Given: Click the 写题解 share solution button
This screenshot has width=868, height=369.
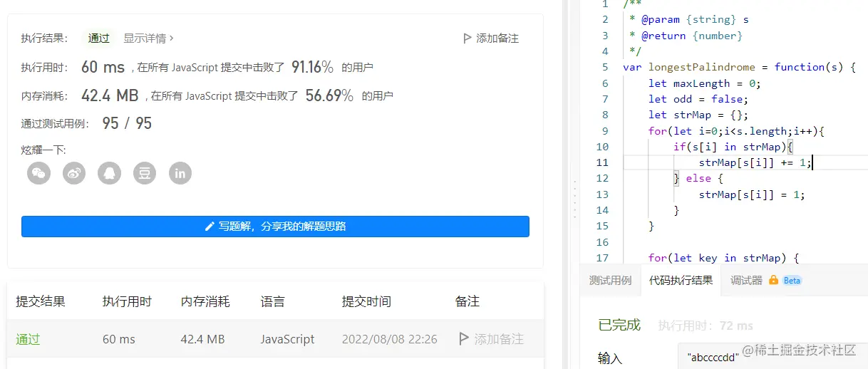Looking at the screenshot, I should coord(275,227).
